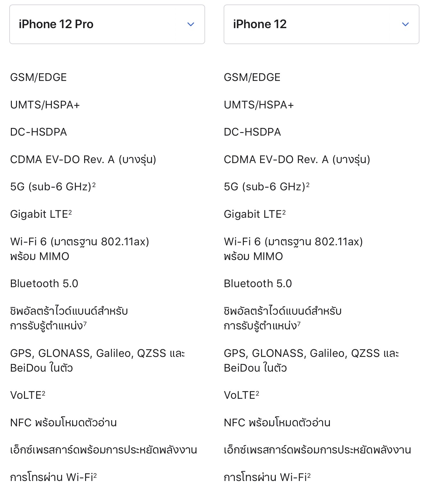Open the iPhone 12 Pro model dropdown
430x504 pixels.
pyautogui.click(x=107, y=24)
